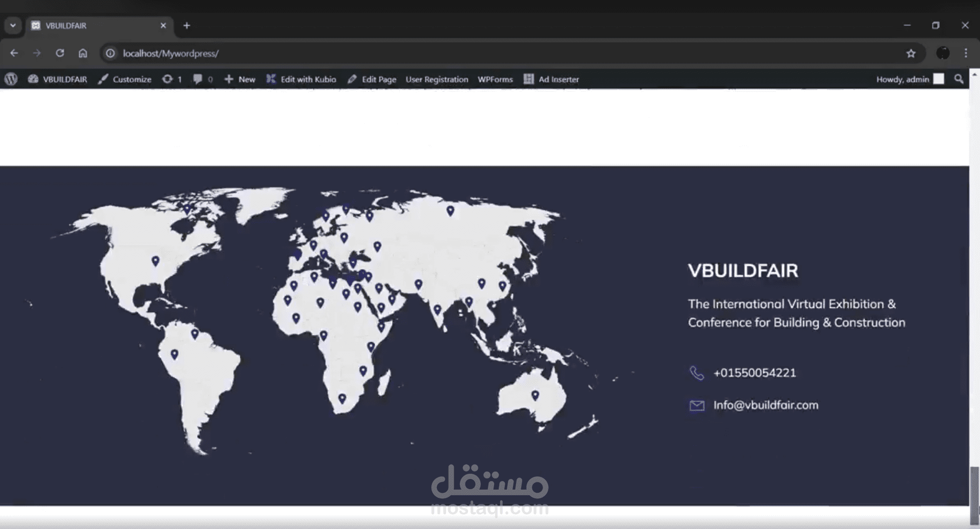Select the Edit Page pencil icon

[352, 79]
